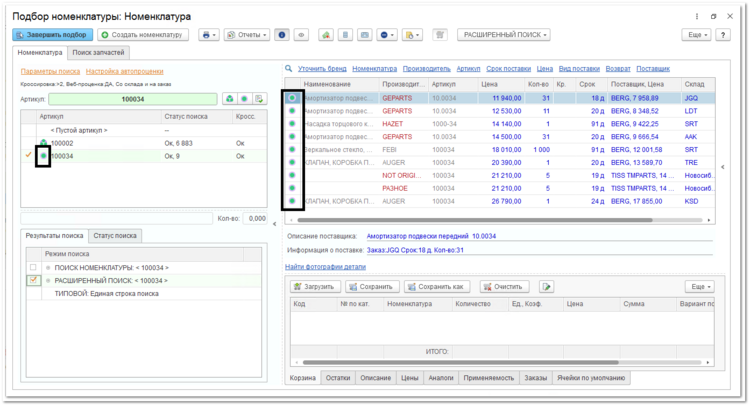Click status icon of 26 790,00 row
The height and width of the screenshot is (406, 750).
coord(292,201)
